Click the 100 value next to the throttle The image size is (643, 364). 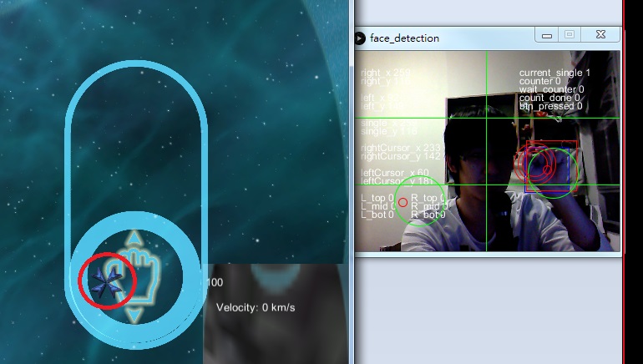(215, 283)
